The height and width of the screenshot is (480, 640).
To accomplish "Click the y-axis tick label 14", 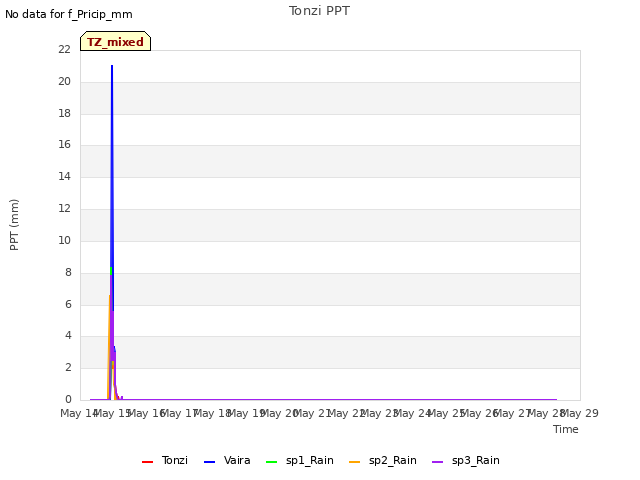I will [x=64, y=176].
